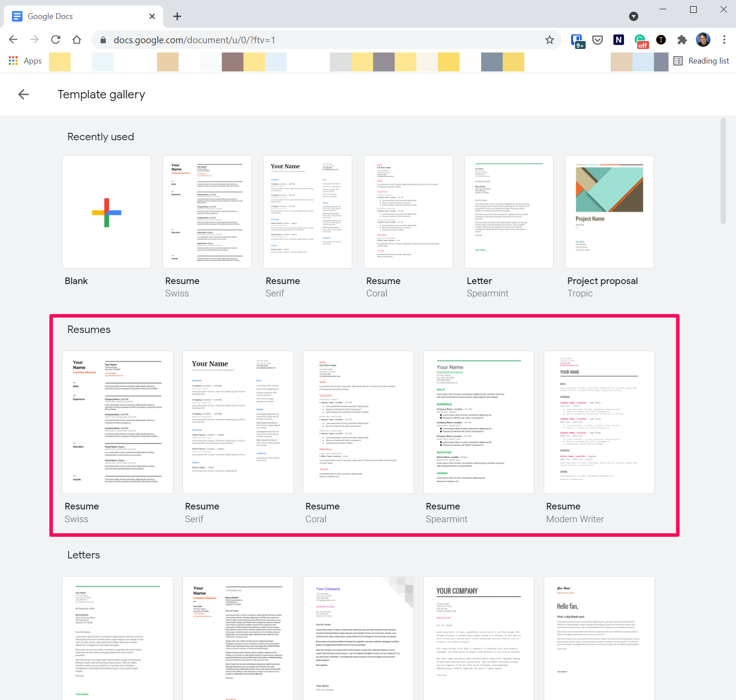
Task: Go back using the Template gallery arrow
Action: pyautogui.click(x=23, y=94)
